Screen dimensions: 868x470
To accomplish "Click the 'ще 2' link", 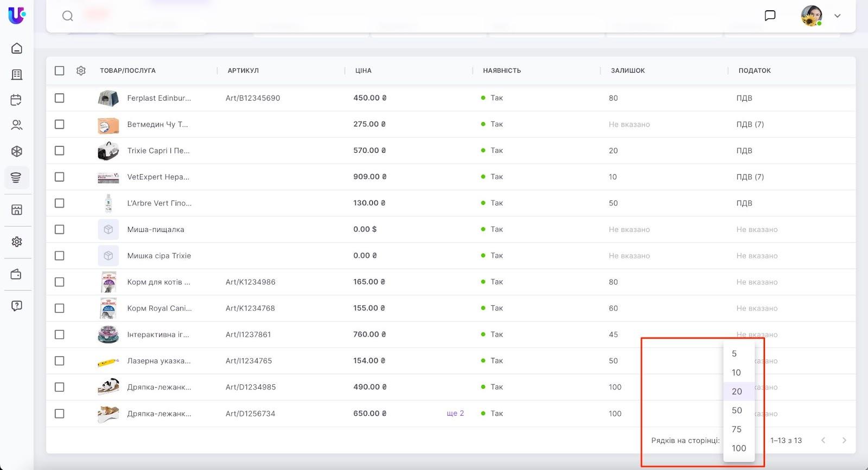I will (x=455, y=413).
